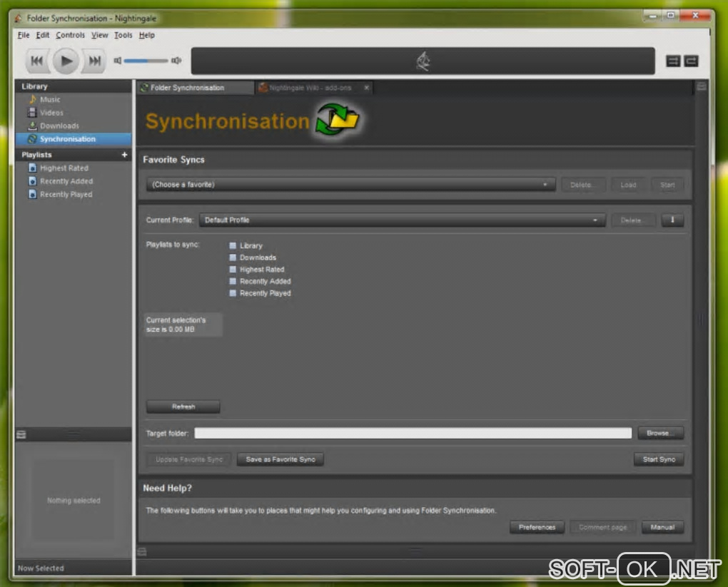The image size is (728, 587).
Task: Open the Manual button
Action: click(x=662, y=527)
